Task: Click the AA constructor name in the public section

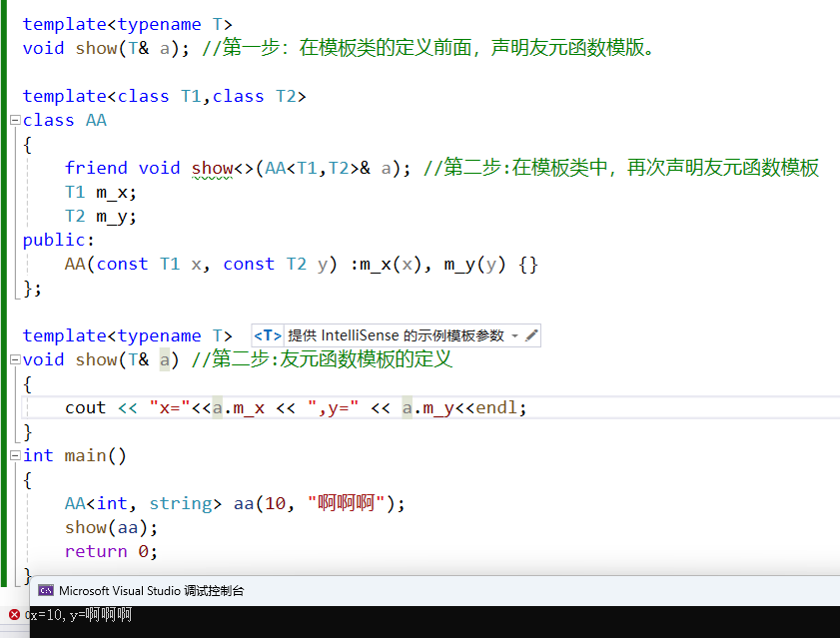Action: click(x=75, y=264)
